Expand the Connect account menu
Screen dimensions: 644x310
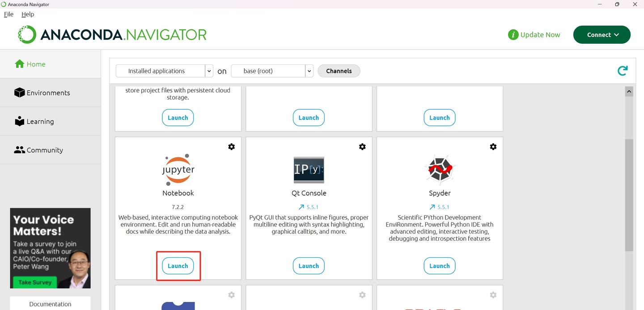tap(602, 34)
